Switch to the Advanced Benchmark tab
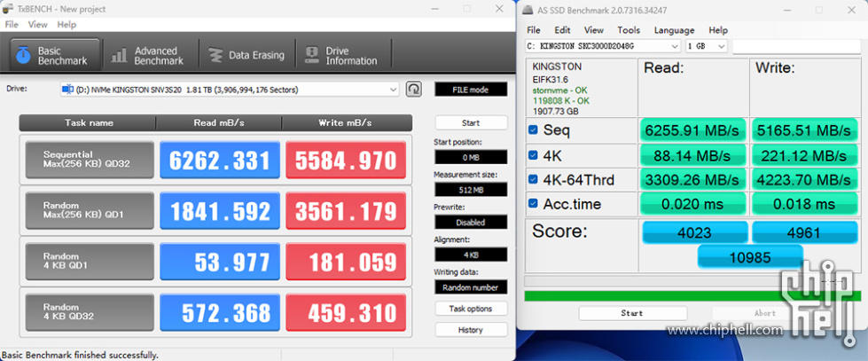 pyautogui.click(x=147, y=55)
